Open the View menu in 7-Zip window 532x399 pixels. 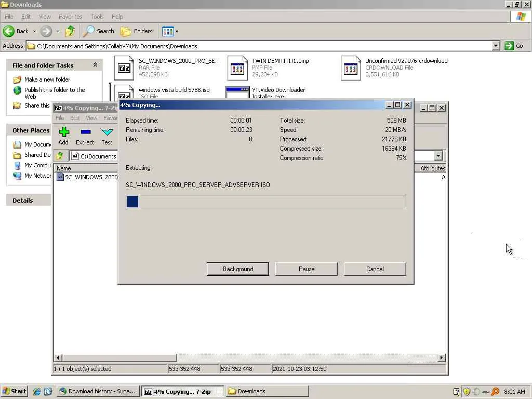point(91,118)
